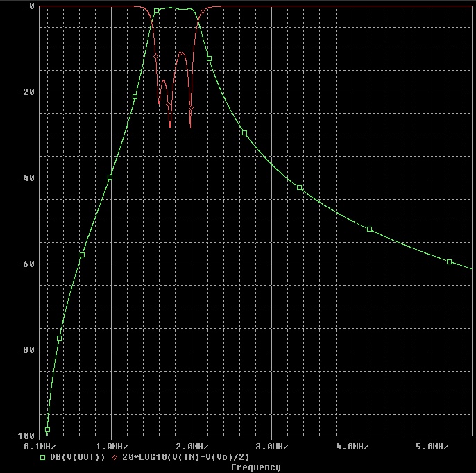Click the -40 y-axis label
Viewport: 476px width, 473px height.
click(x=26, y=178)
